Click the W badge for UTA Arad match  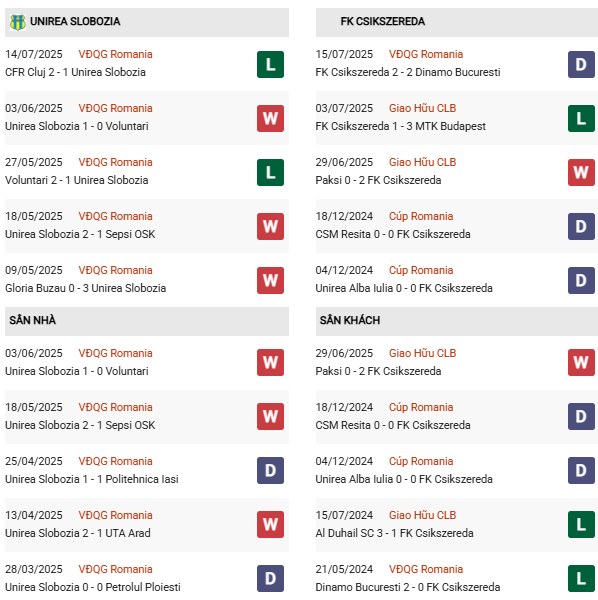270,524
